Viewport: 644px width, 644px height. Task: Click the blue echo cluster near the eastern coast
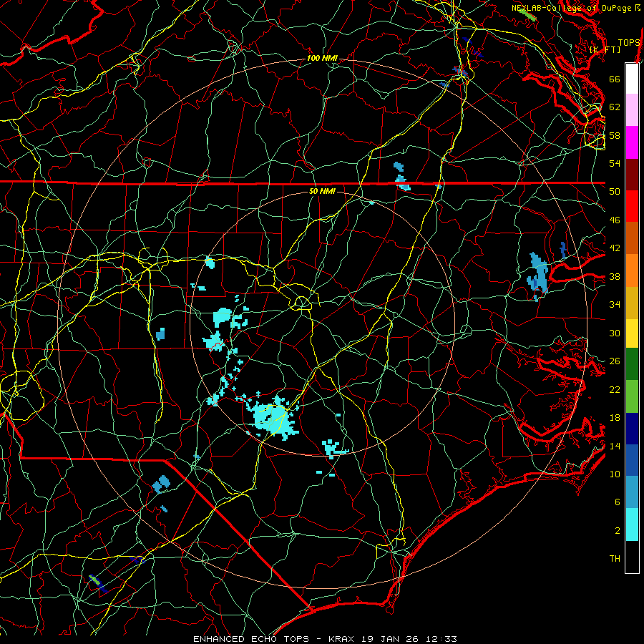click(538, 276)
